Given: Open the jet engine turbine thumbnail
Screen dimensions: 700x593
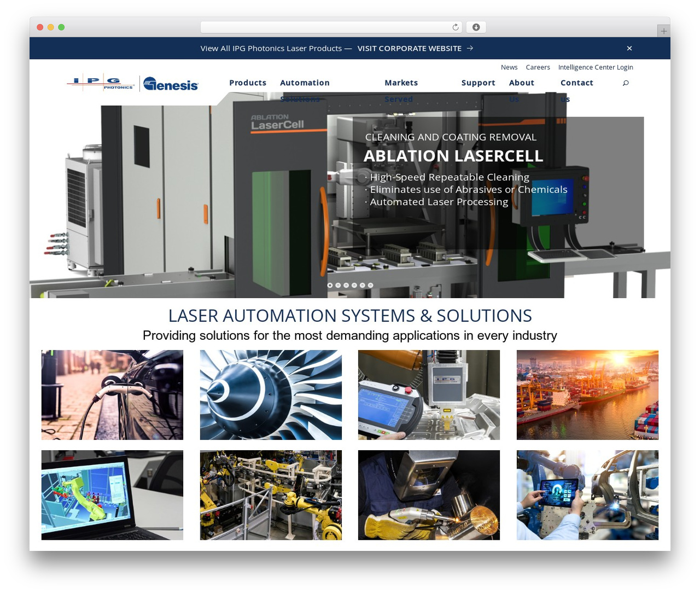Looking at the screenshot, I should pos(271,395).
